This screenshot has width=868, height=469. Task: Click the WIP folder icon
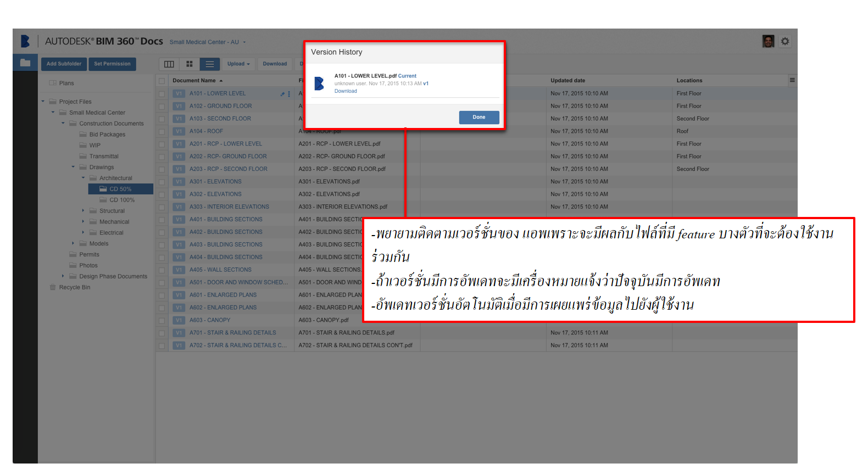click(x=83, y=145)
